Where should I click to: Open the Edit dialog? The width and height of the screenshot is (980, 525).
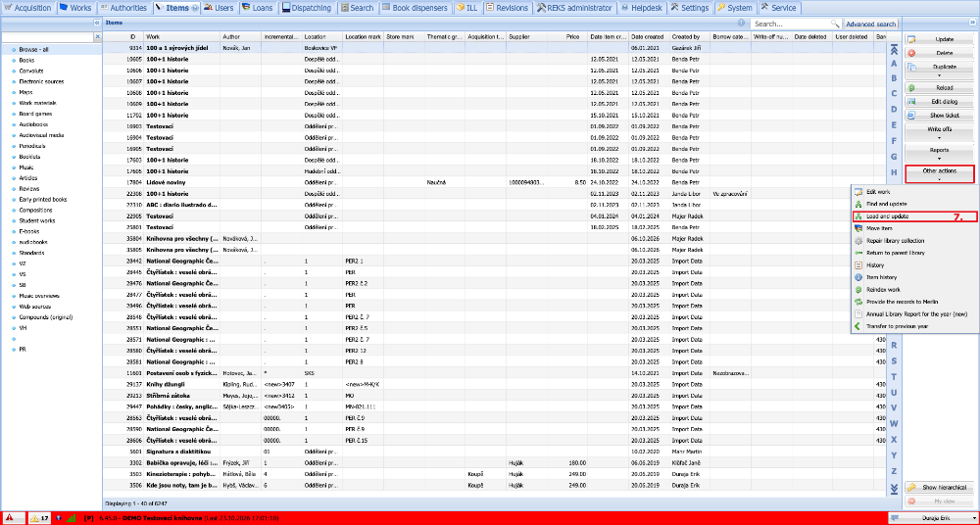(940, 102)
